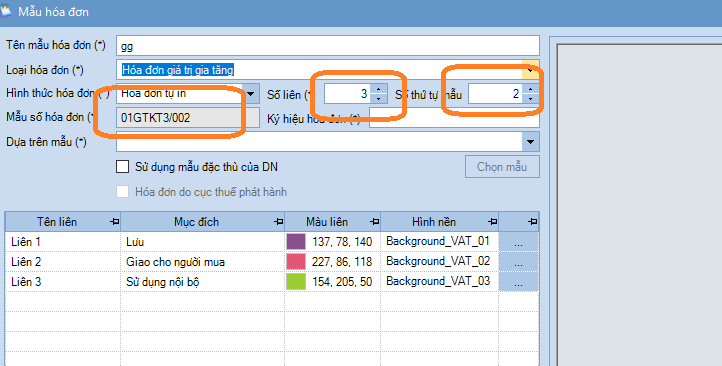
Task: Increase the Số liên value with up arrow
Action: click(378, 89)
